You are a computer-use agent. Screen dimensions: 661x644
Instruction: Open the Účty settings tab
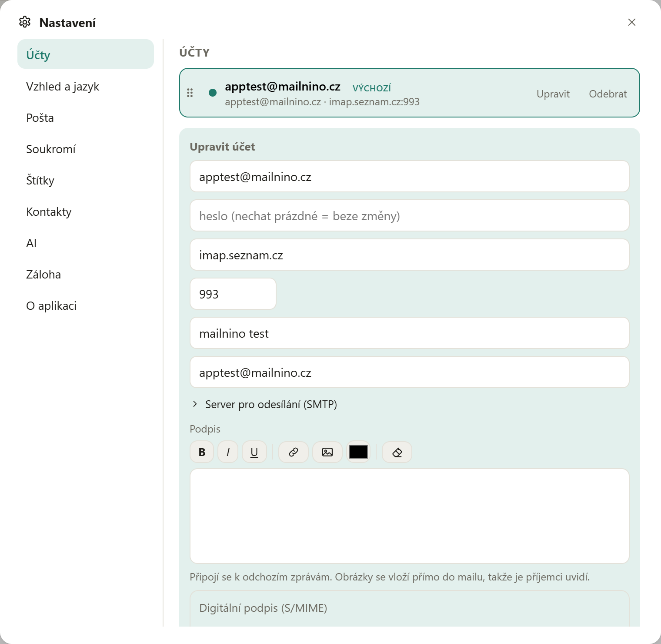click(x=86, y=54)
